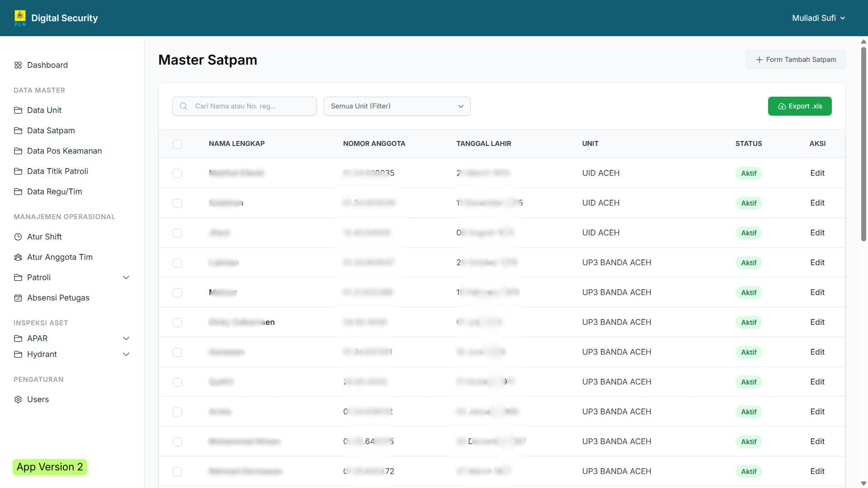Open Data Titik Patroli menu item
This screenshot has width=868, height=488.
point(57,171)
